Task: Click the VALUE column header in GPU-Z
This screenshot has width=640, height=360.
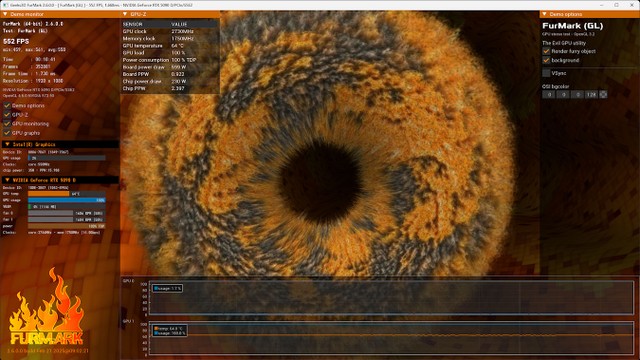Action: [x=179, y=24]
